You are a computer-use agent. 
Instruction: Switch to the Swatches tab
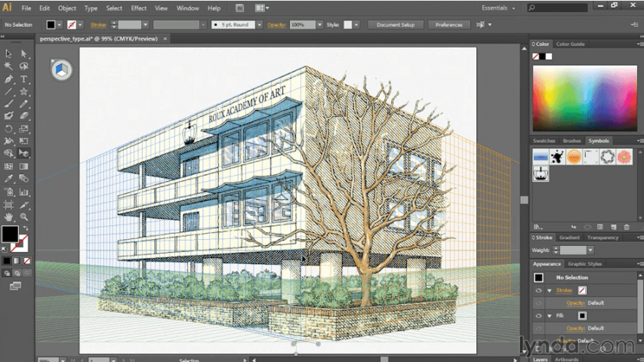[x=544, y=141]
